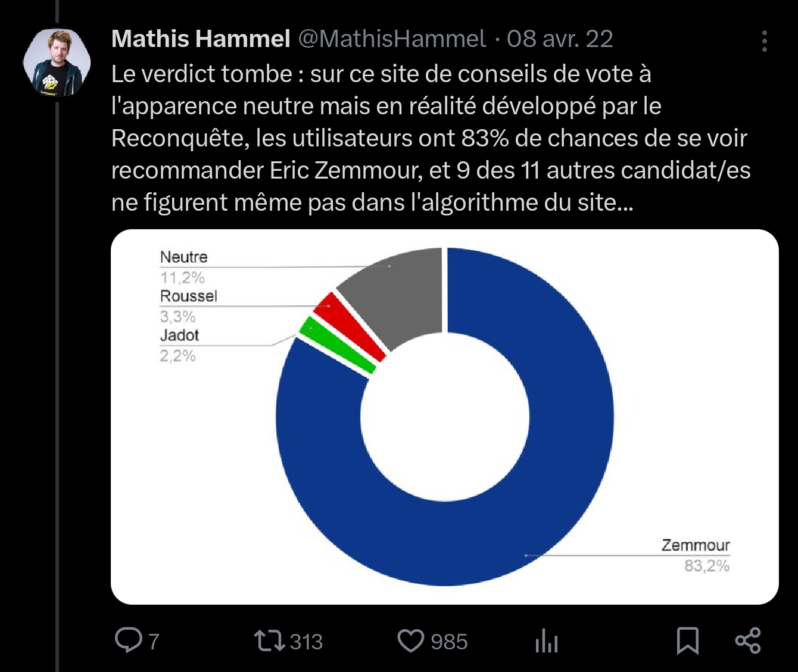Screen dimensions: 798x672
Task: Click the 313 retweet count
Action: 306,642
